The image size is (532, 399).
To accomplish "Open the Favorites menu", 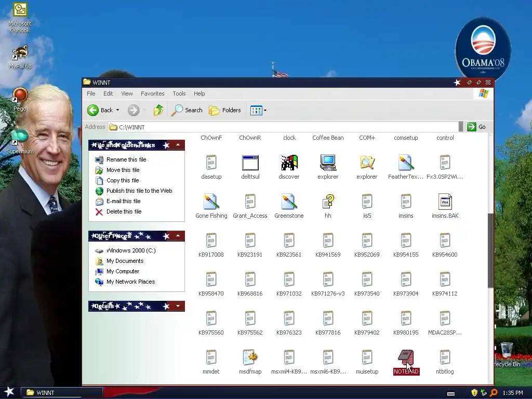I will (x=152, y=94).
